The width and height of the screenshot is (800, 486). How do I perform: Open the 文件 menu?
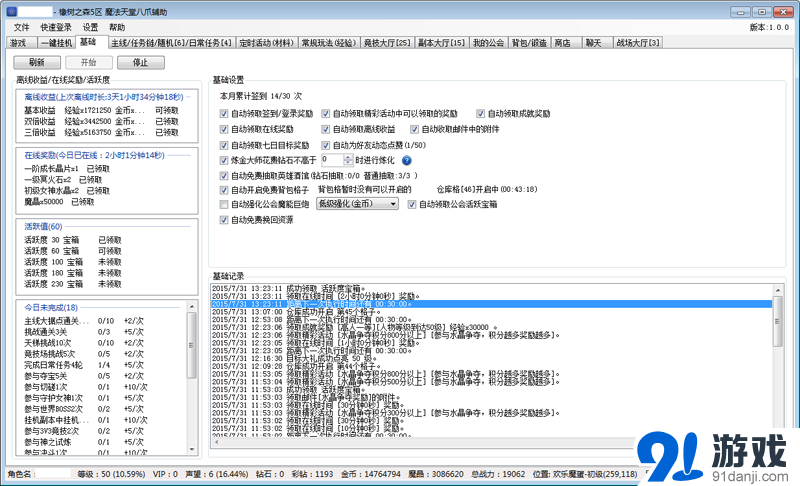(21, 28)
